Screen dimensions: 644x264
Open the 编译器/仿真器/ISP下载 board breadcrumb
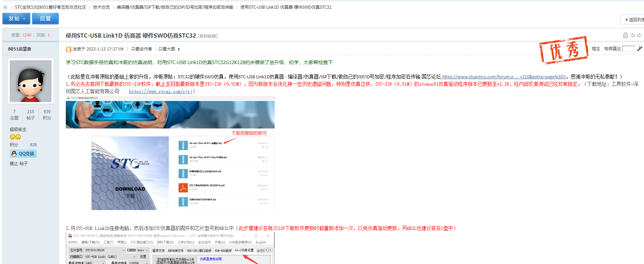pyautogui.click(x=175, y=7)
